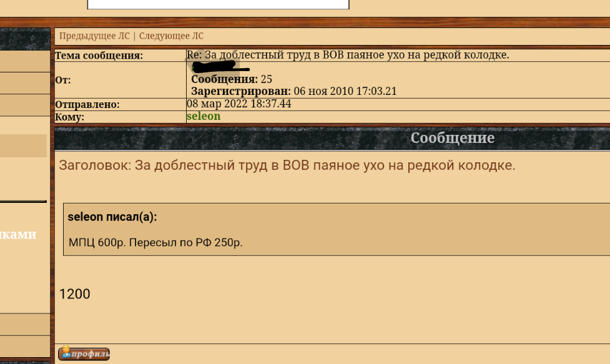Image resolution: width=610 pixels, height=364 pixels.
Task: Click the Сообщение header bar
Action: point(332,138)
